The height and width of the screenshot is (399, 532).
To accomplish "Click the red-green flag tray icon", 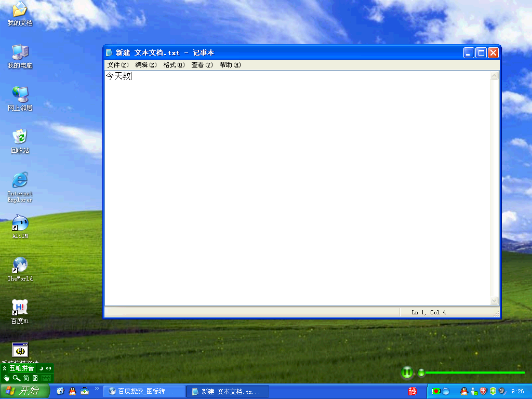I will point(436,391).
